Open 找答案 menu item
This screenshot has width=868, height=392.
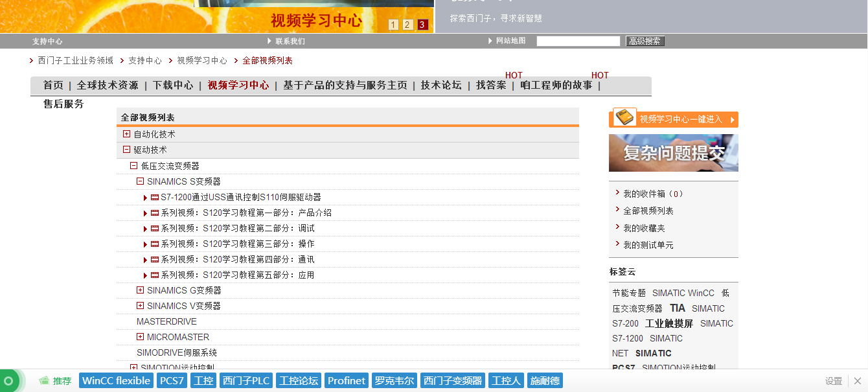pyautogui.click(x=491, y=85)
